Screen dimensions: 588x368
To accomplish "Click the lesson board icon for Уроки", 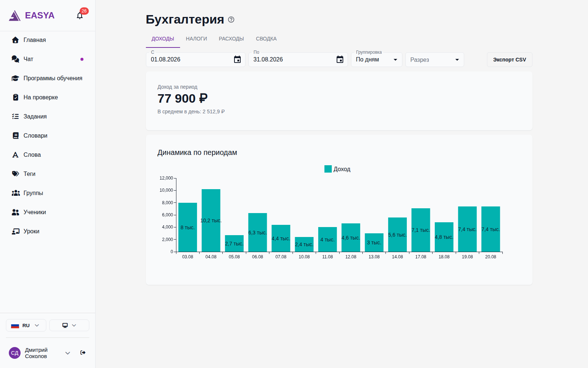I will point(15,231).
